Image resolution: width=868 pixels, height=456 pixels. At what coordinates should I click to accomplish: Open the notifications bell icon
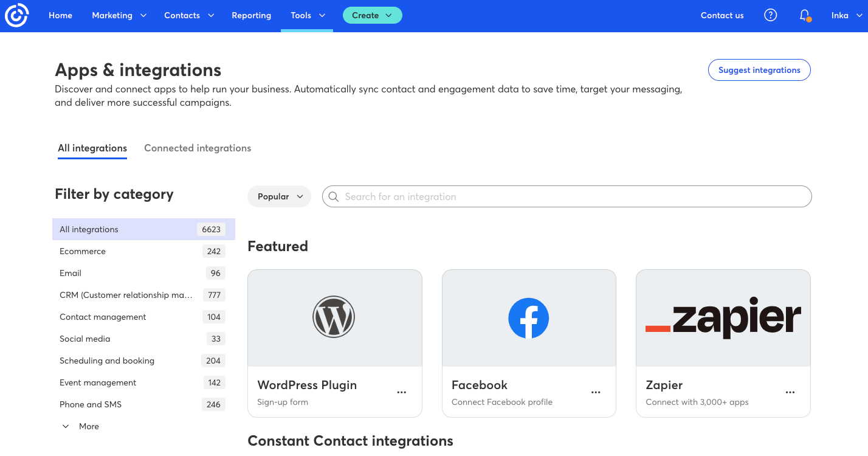pyautogui.click(x=805, y=15)
